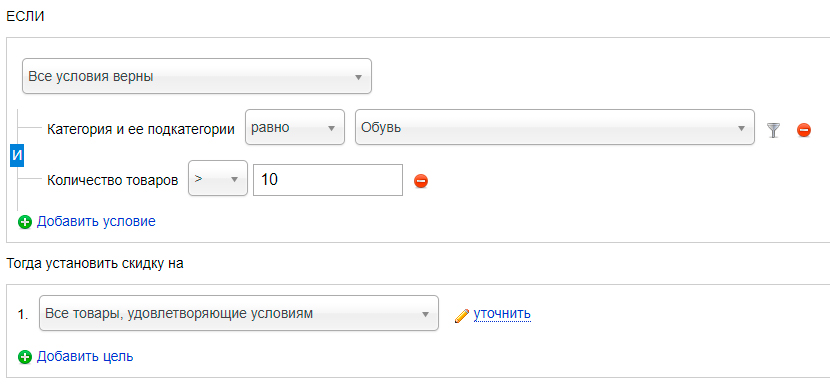Remove the category condition with red minus
This screenshot has width=830, height=390.
coord(804,130)
